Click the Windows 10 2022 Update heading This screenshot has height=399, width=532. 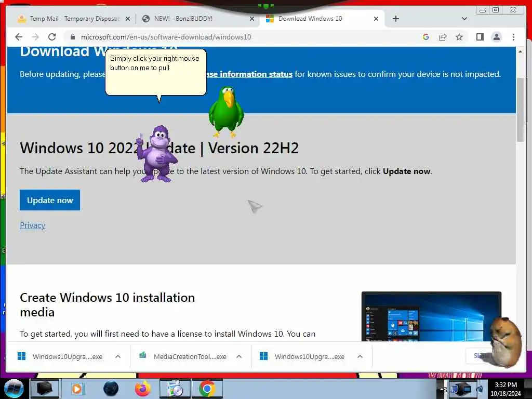pos(159,148)
